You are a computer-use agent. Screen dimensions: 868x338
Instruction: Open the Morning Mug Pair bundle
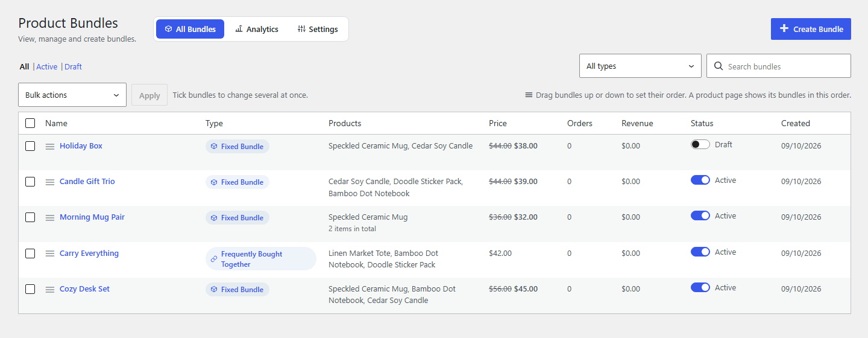coord(92,217)
